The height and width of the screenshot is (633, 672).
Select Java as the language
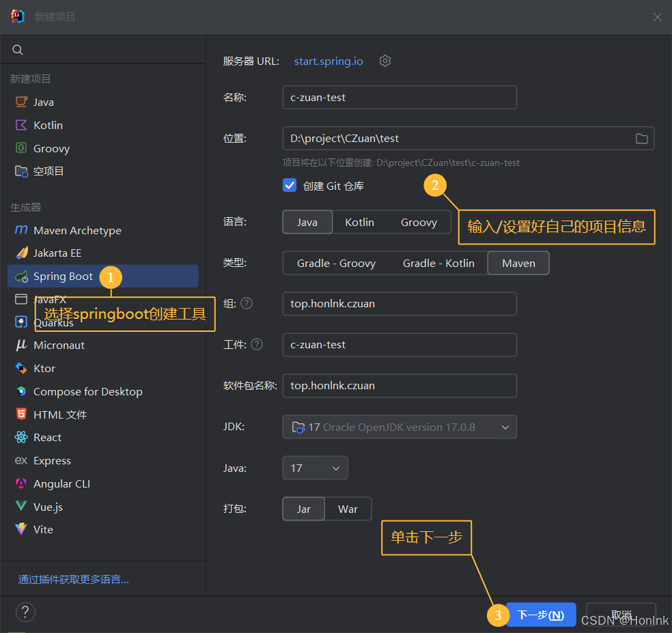point(307,222)
